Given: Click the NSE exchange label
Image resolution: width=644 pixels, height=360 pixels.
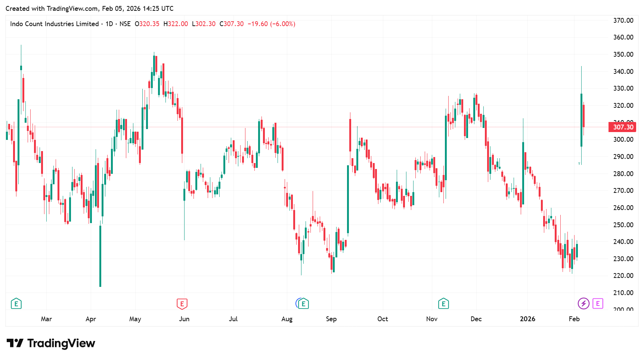Looking at the screenshot, I should (x=125, y=24).
